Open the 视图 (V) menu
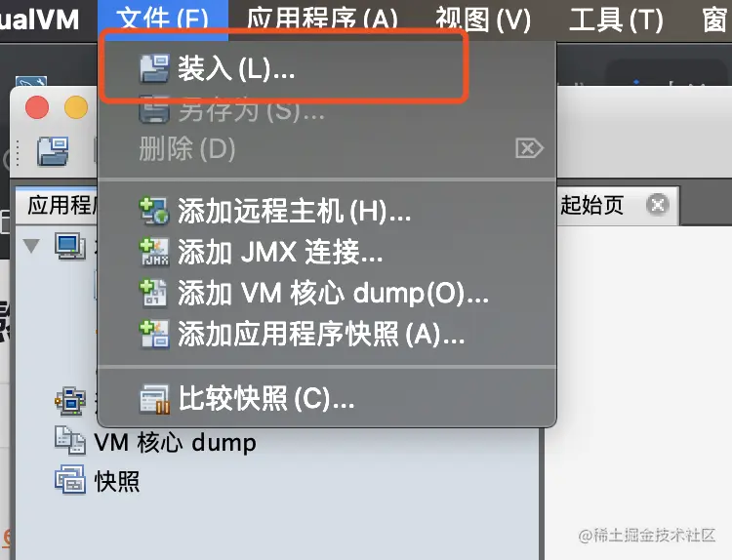Screen dimensions: 732x560 pyautogui.click(x=483, y=20)
